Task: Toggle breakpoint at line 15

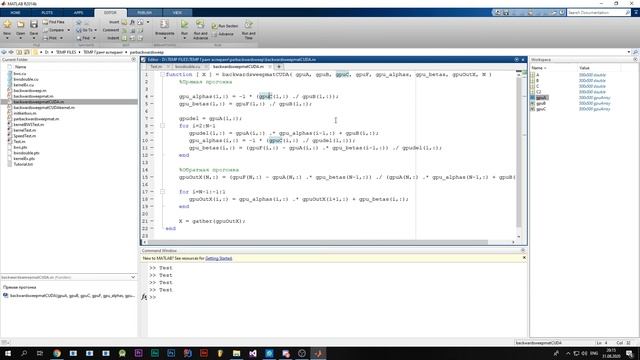Action: coord(152,177)
